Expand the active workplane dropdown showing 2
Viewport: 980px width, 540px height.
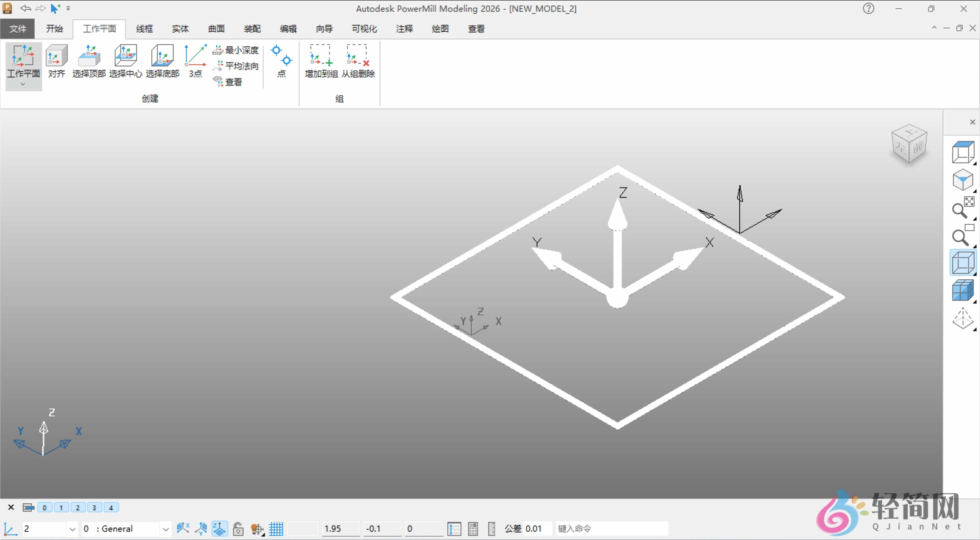point(72,529)
